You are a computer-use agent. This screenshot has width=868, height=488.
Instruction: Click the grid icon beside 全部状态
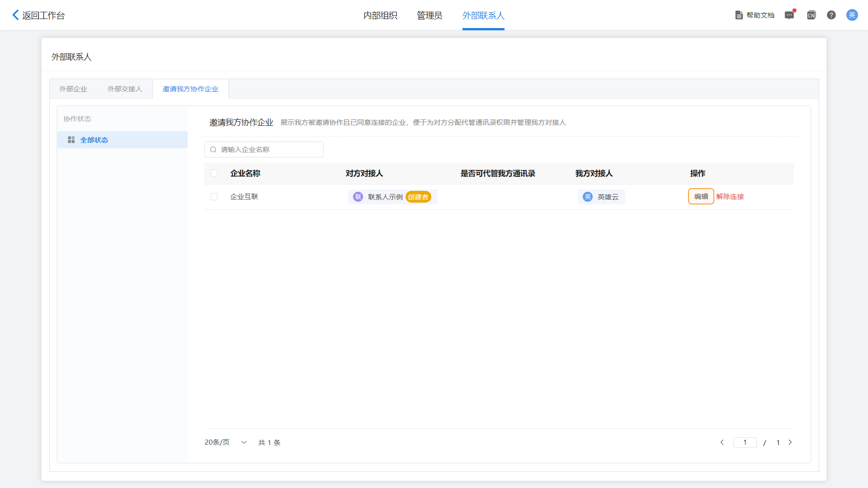tap(71, 140)
